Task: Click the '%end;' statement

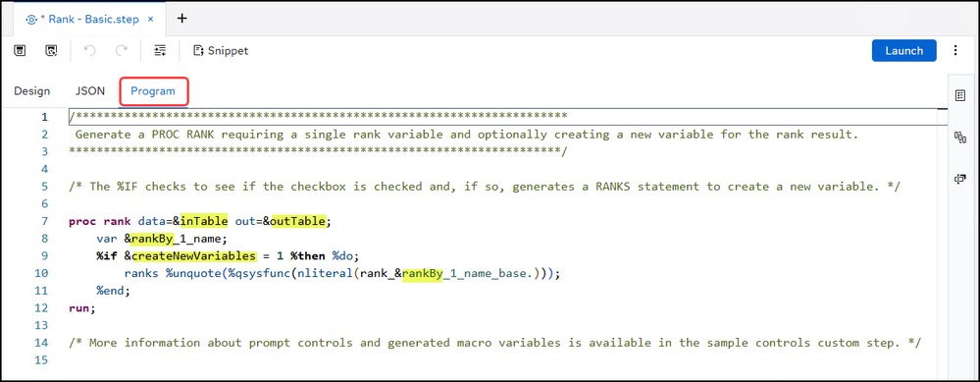Action: [x=114, y=291]
